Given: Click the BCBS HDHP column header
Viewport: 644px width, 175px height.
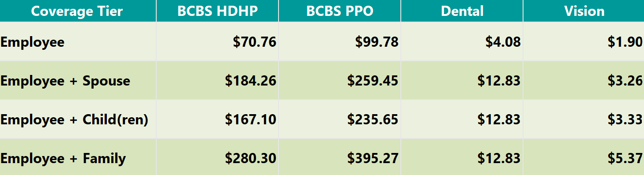Looking at the screenshot, I should (218, 11).
